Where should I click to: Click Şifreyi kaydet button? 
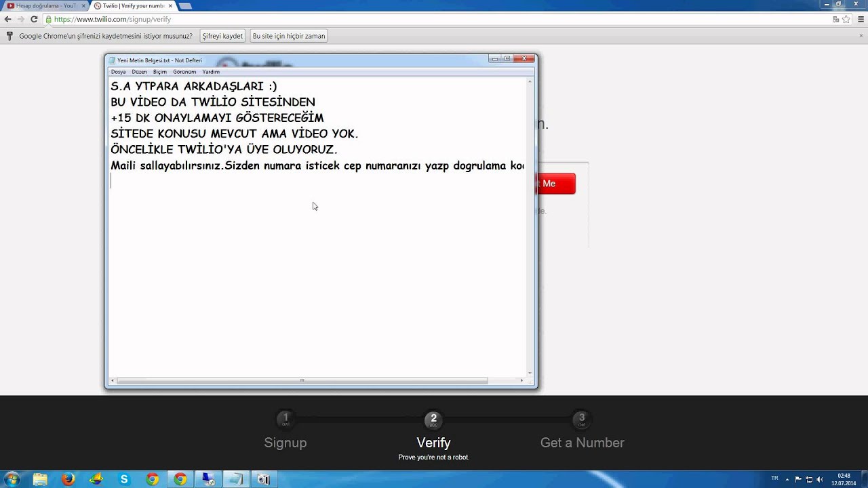[x=222, y=36]
